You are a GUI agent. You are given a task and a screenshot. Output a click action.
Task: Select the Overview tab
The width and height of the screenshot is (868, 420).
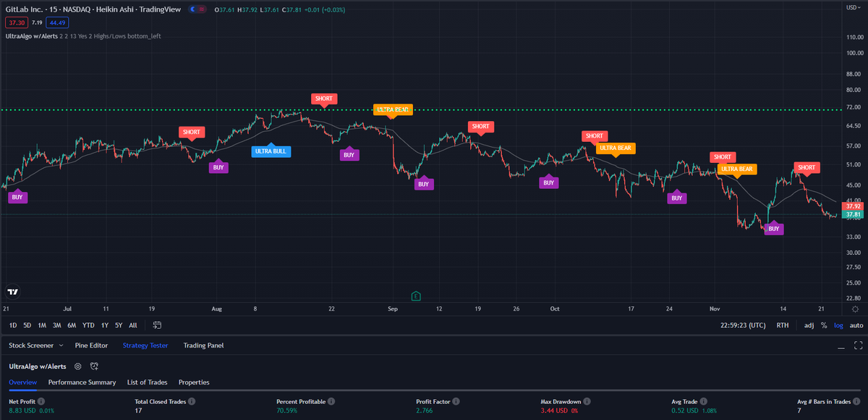[23, 382]
